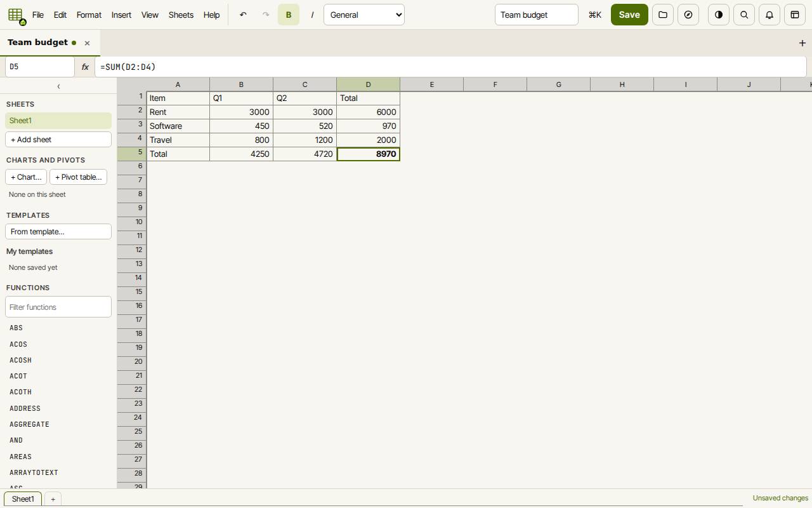Open notifications bell
The image size is (812, 508).
769,15
